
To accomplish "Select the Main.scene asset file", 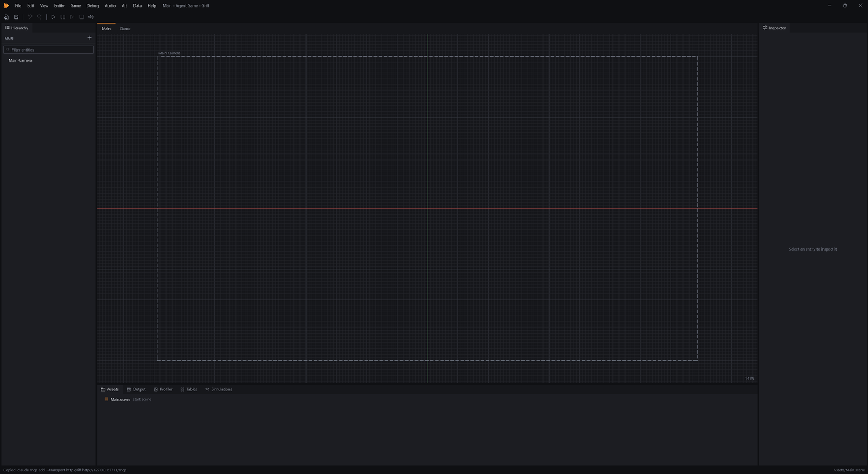I will [x=120, y=400].
